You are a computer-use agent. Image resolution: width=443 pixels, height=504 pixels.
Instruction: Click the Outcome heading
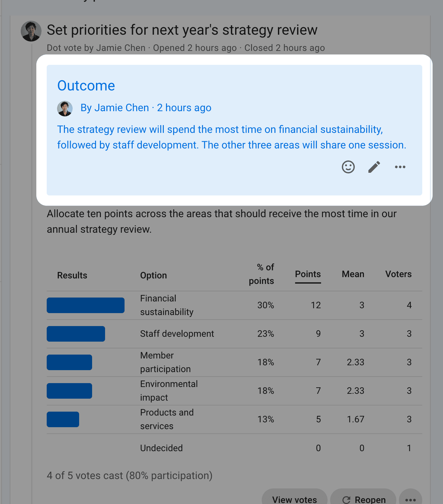point(86,86)
